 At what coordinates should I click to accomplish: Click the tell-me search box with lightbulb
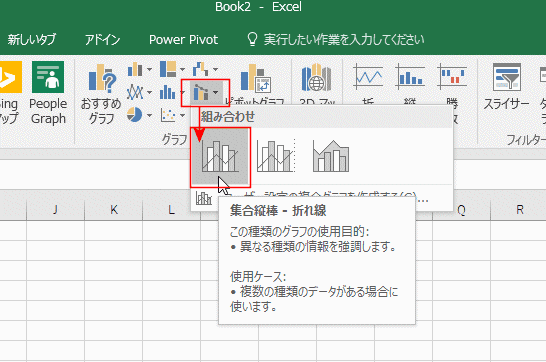(335, 40)
